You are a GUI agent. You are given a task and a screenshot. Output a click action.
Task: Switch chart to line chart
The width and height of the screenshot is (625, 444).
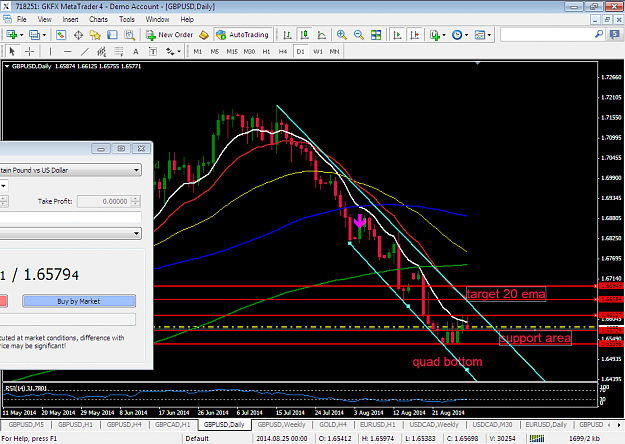322,35
